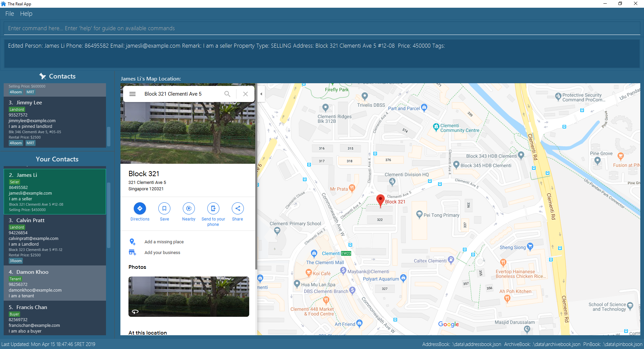
Task: Click the Edited Person result text
Action: click(x=226, y=46)
